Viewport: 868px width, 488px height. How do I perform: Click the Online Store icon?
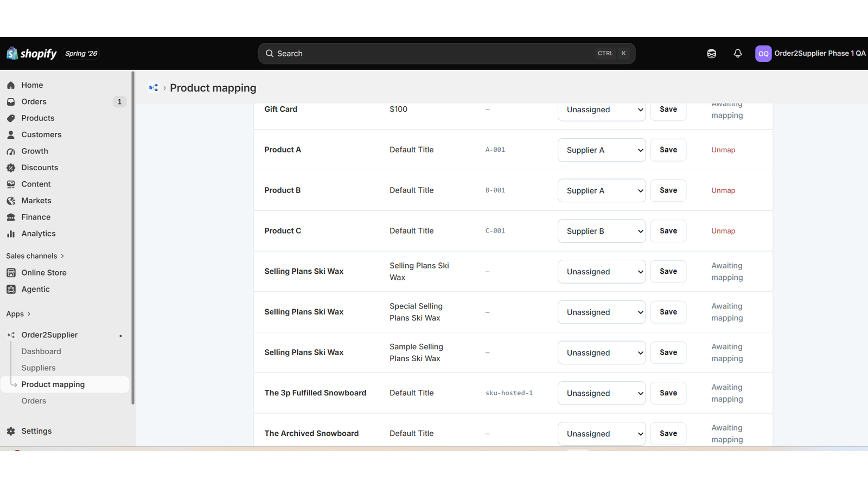tap(11, 273)
